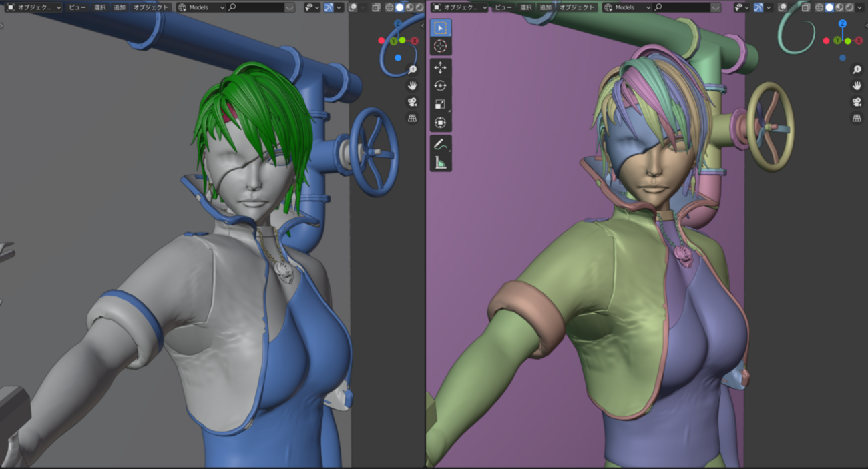Click the pan hand icon in right viewport
The image size is (868, 469).
click(x=856, y=85)
